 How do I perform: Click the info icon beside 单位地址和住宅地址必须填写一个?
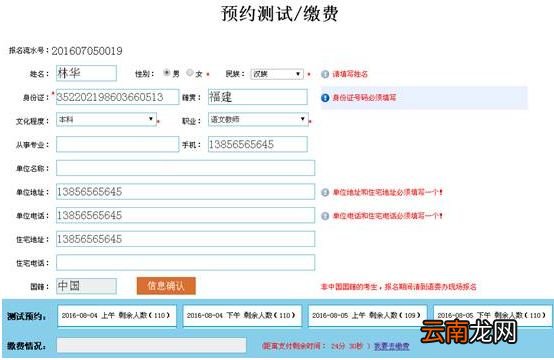[x=325, y=193]
